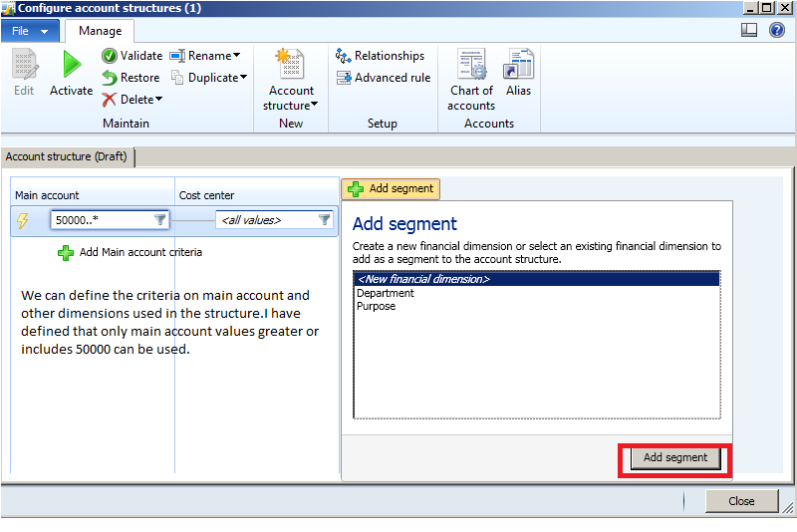The image size is (797, 532).
Task: Close the Configure account structures form
Action: coord(741,501)
